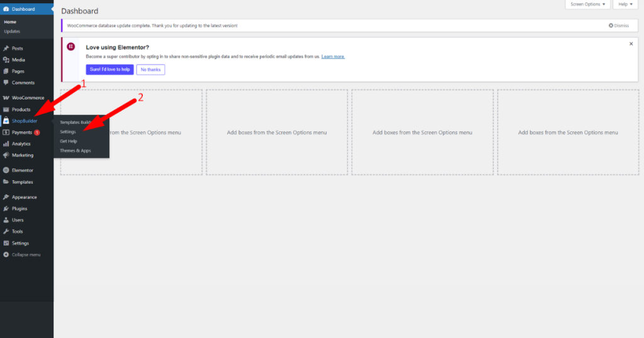Click the Love using Elementor? heading
Image resolution: width=644 pixels, height=338 pixels.
[118, 47]
